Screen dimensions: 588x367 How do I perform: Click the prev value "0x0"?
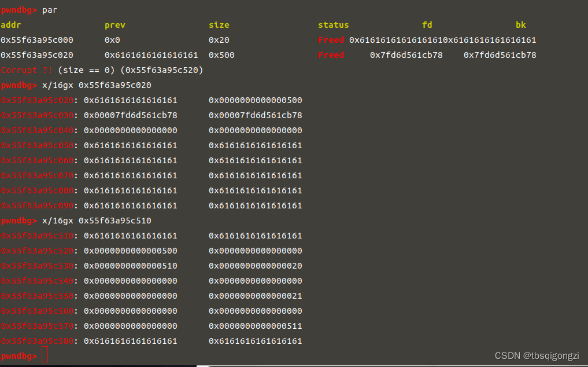(x=112, y=40)
